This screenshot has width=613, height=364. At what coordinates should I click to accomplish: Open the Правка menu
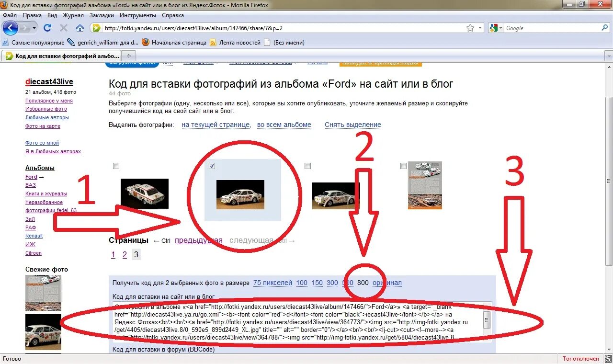point(32,15)
